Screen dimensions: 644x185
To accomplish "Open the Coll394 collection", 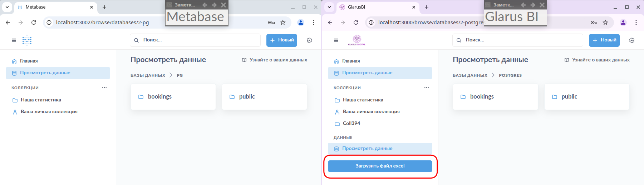I will (x=380, y=124).
